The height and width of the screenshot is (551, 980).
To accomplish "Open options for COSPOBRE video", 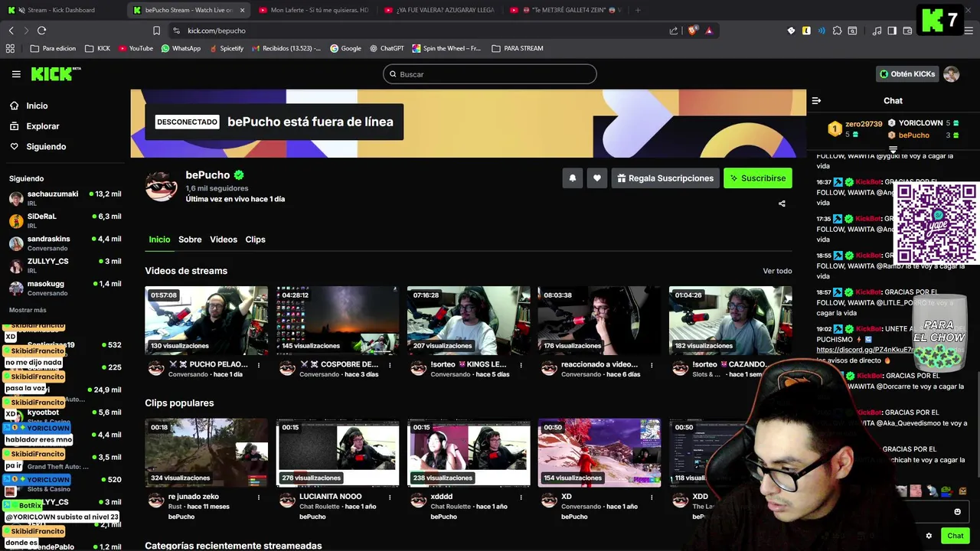I will point(390,365).
